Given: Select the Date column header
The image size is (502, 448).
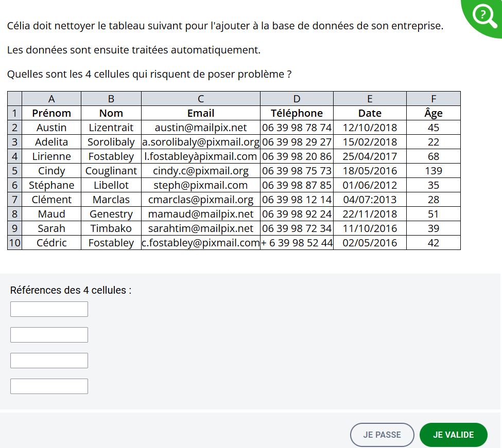Looking at the screenshot, I should (x=370, y=98).
